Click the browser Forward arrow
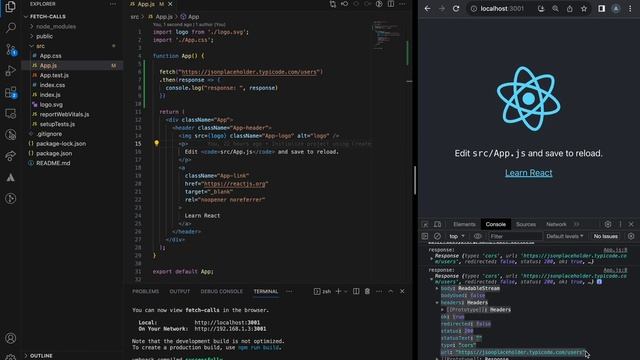Screen dimensions: 640x360 coord(442,9)
